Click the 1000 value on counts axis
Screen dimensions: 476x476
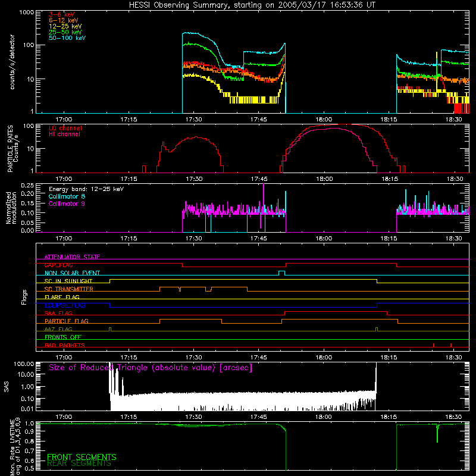point(26,12)
